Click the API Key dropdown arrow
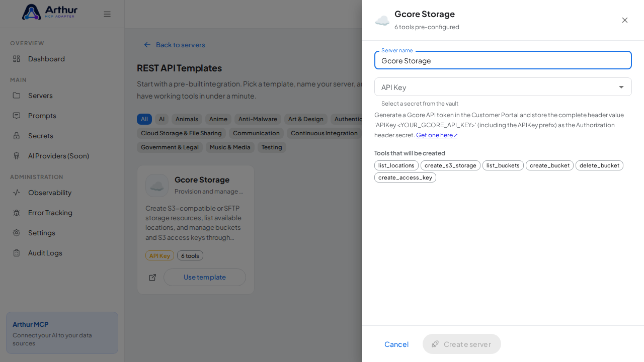Screen dimensions: 644x362 coord(621,87)
